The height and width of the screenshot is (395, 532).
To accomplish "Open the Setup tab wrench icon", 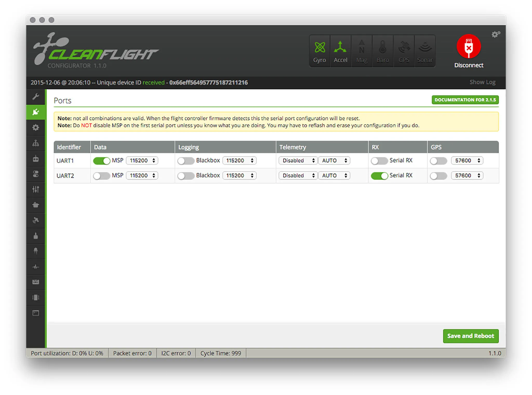I will pos(36,97).
